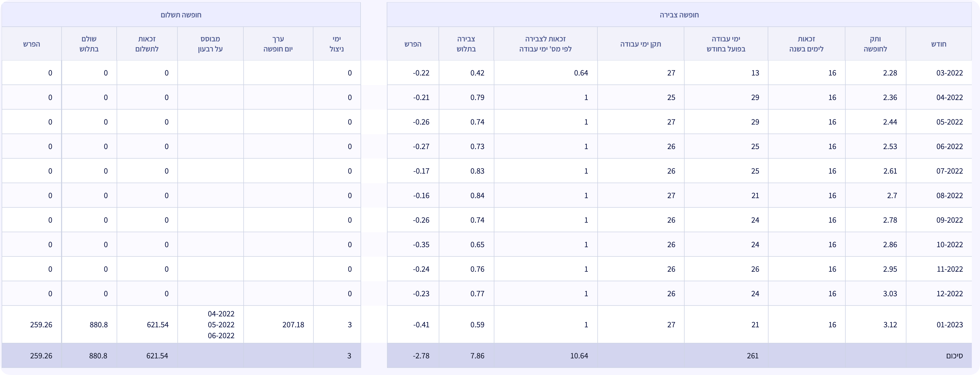Click the 3.12 seniority cell

(x=890, y=324)
